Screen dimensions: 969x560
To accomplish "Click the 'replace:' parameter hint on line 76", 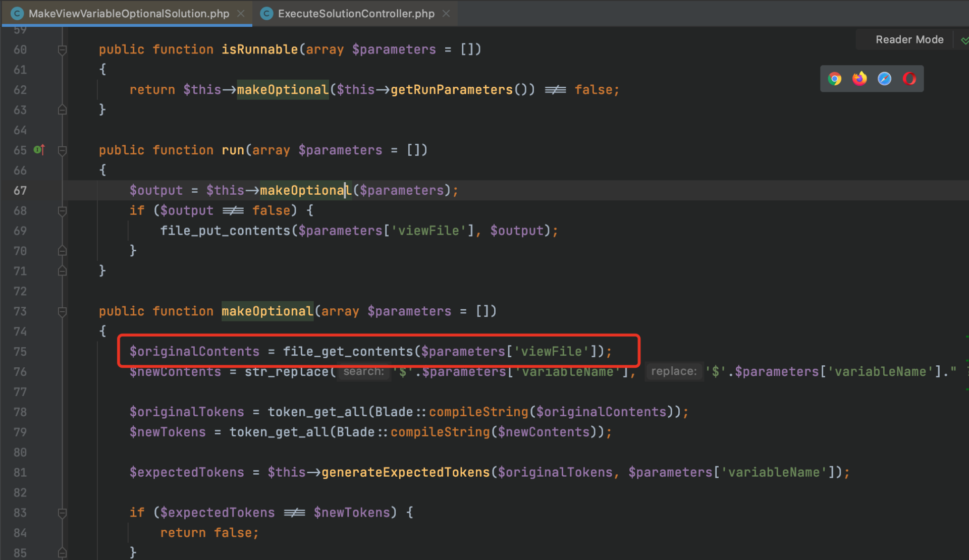I will 674,371.
